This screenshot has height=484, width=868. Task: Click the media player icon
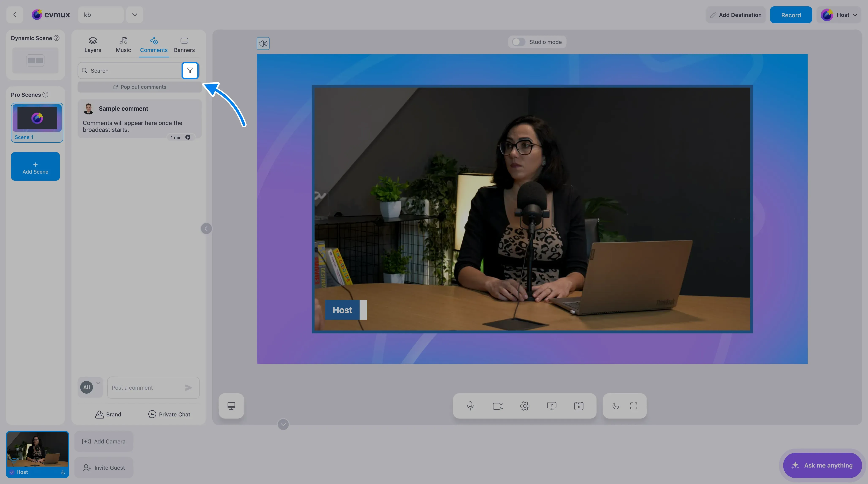[x=579, y=406]
